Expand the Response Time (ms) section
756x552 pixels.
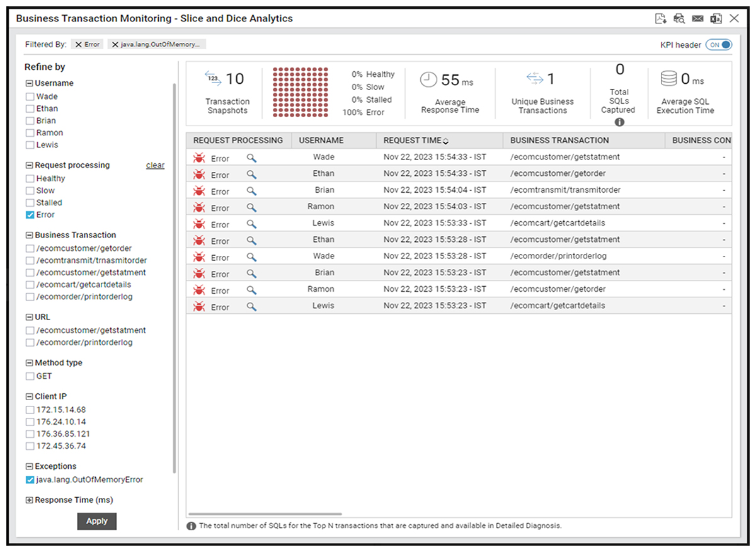pyautogui.click(x=29, y=500)
